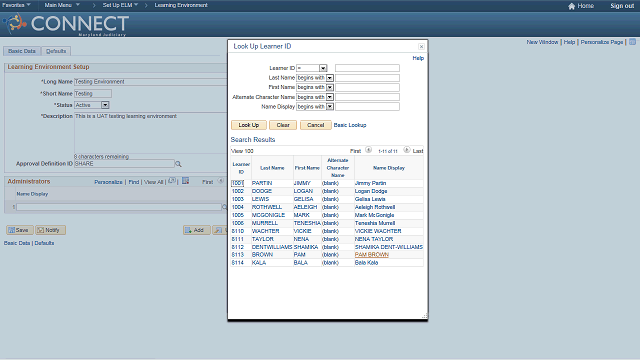Go to next results page arrow
The image size is (640, 360).
pyautogui.click(x=407, y=150)
